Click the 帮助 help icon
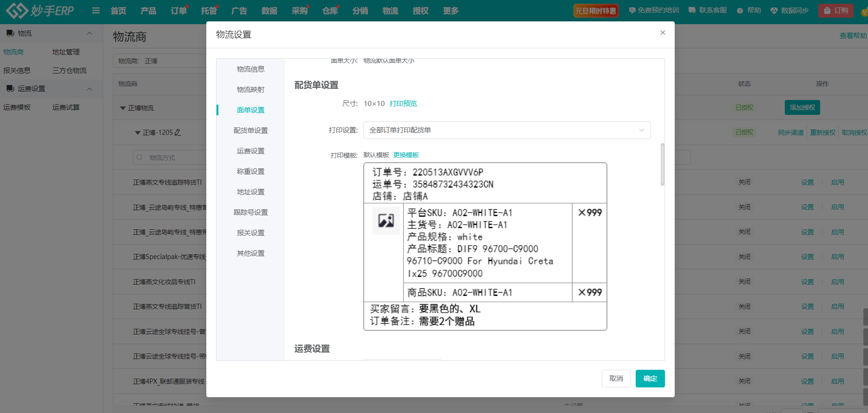 pos(740,11)
